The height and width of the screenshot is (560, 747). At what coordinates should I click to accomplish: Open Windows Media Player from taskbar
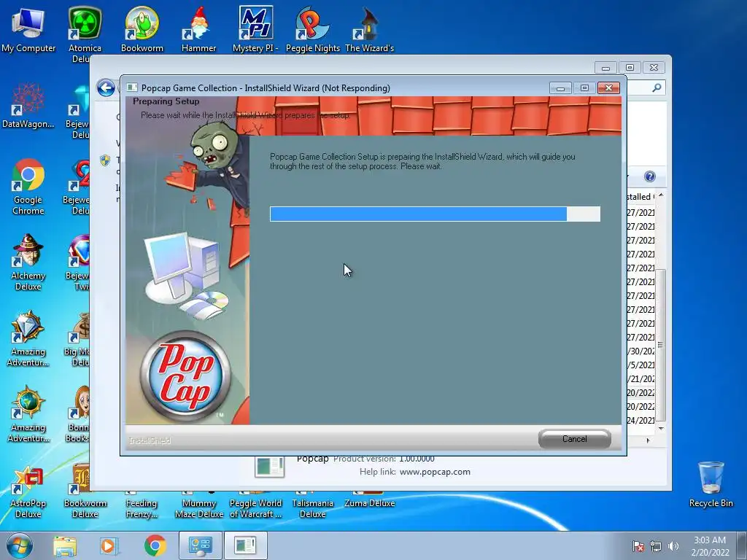[109, 545]
